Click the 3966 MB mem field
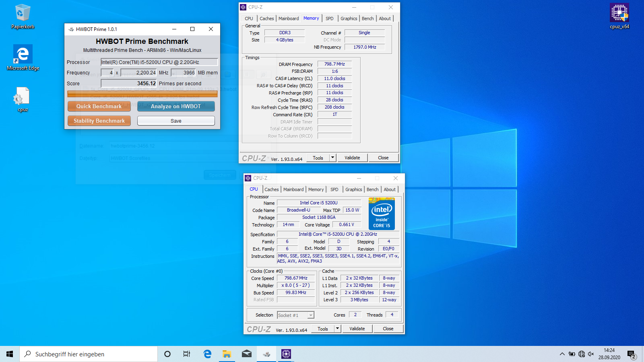 [184, 72]
